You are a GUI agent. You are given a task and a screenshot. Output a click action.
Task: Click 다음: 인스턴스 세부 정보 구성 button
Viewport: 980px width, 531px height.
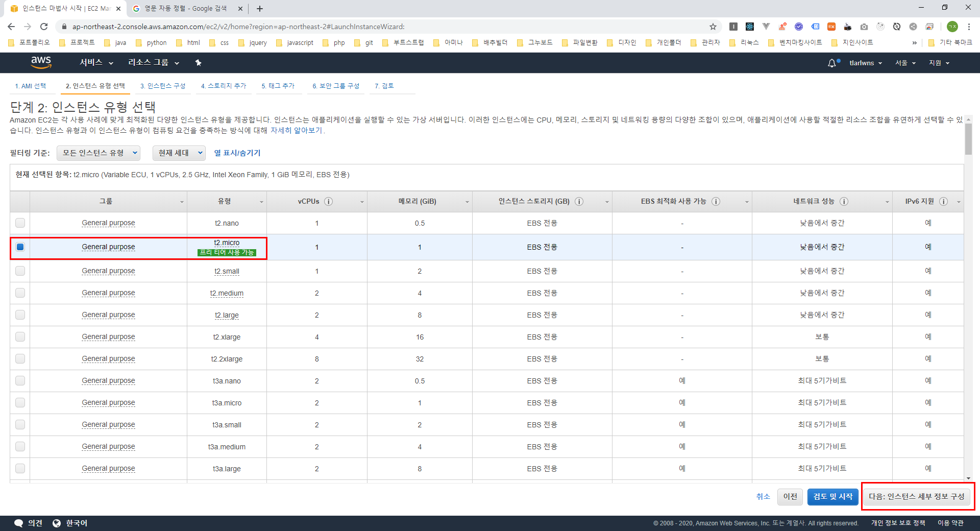point(917,496)
